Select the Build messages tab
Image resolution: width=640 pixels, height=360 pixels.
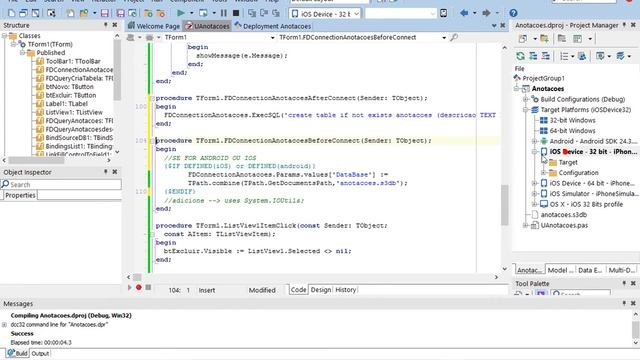[17, 353]
